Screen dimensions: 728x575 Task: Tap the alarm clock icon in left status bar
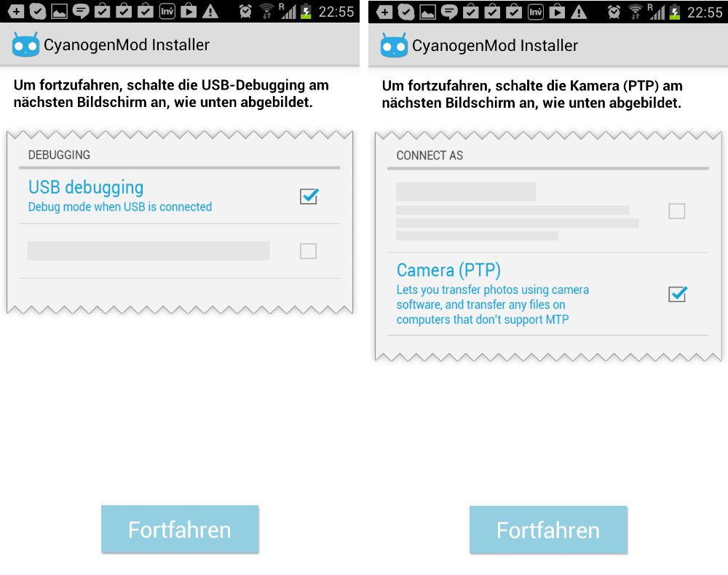pyautogui.click(x=245, y=11)
